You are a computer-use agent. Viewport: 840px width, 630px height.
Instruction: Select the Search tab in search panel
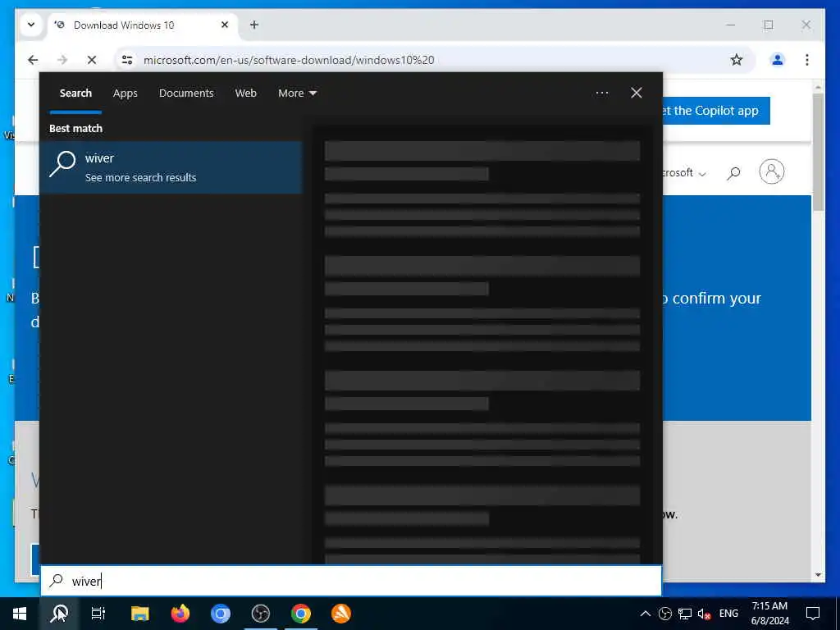[x=75, y=94]
